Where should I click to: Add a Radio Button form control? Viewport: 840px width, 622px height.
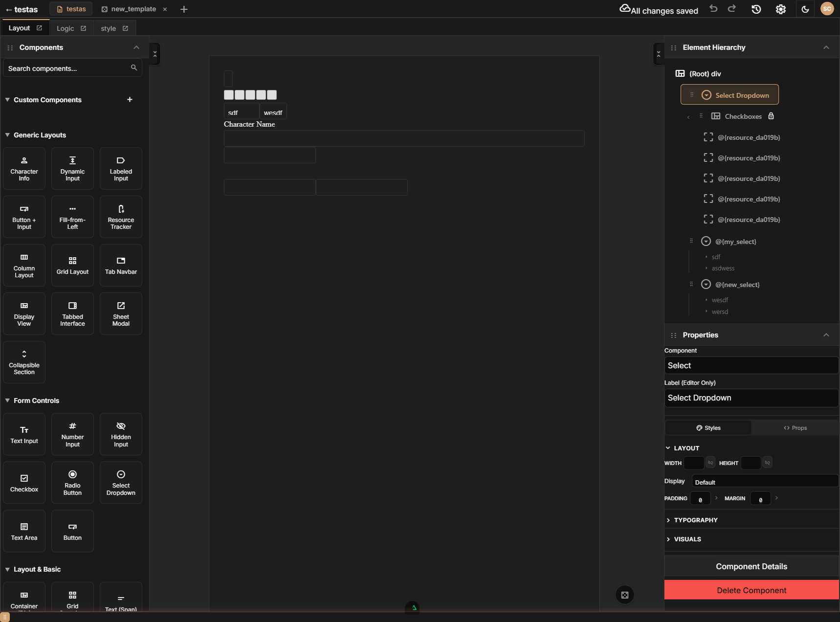[72, 483]
